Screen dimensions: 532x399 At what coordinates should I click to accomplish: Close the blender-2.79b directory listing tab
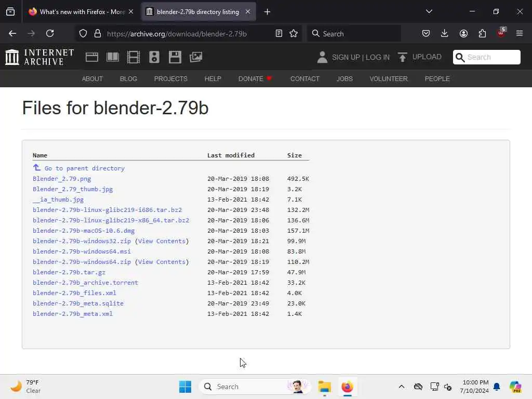tap(248, 11)
